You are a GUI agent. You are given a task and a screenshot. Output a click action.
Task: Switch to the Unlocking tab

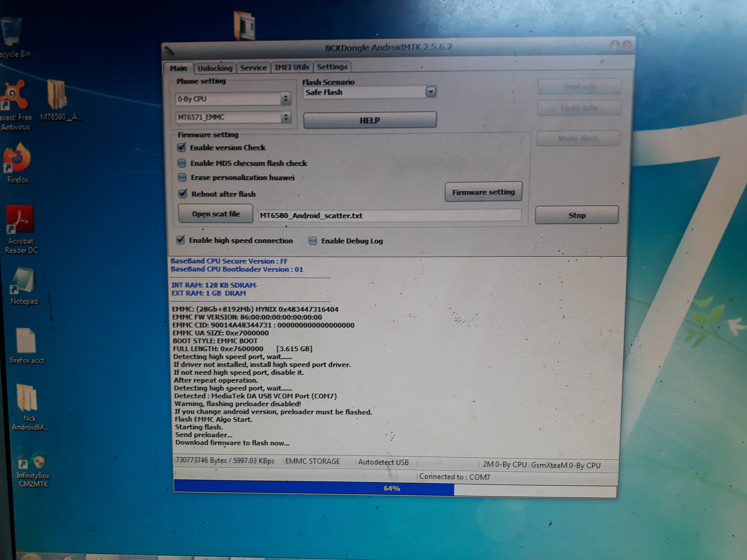pyautogui.click(x=215, y=68)
